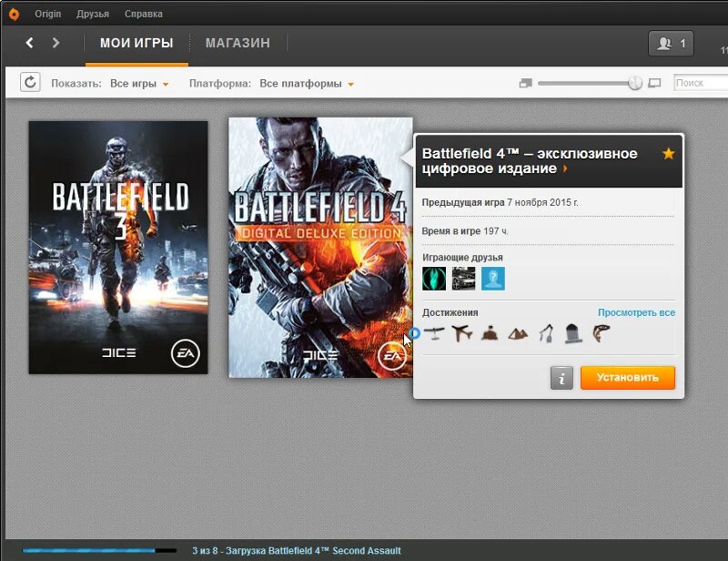Open the Origin menu
Viewport: 728px width, 561px height.
click(x=48, y=14)
